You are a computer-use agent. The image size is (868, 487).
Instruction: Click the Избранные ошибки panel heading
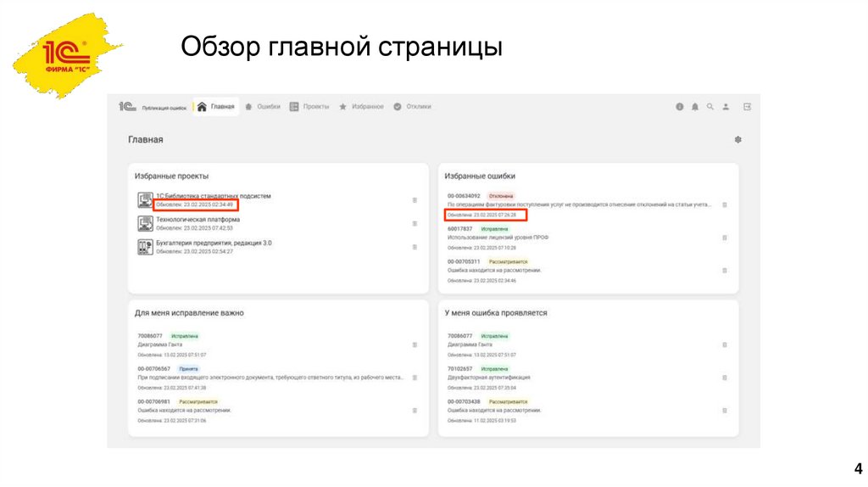(x=480, y=176)
